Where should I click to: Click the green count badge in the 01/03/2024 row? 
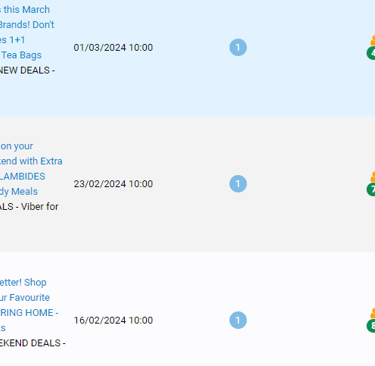coord(371,53)
